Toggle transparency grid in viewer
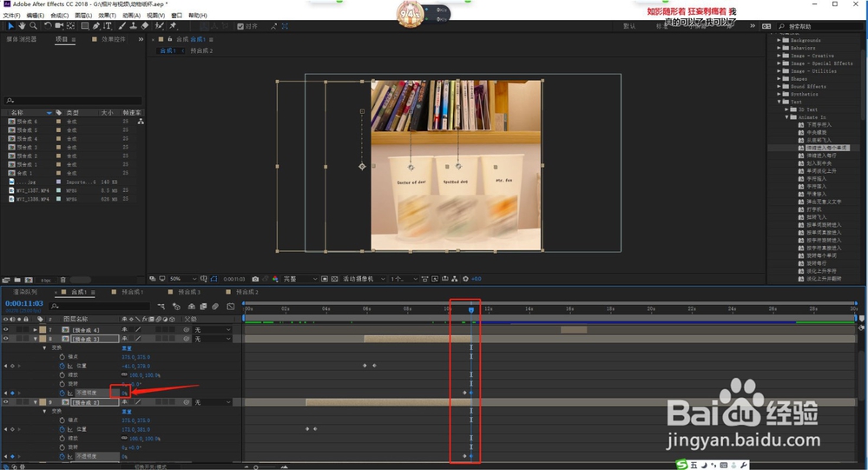This screenshot has height=470, width=868. [x=334, y=279]
